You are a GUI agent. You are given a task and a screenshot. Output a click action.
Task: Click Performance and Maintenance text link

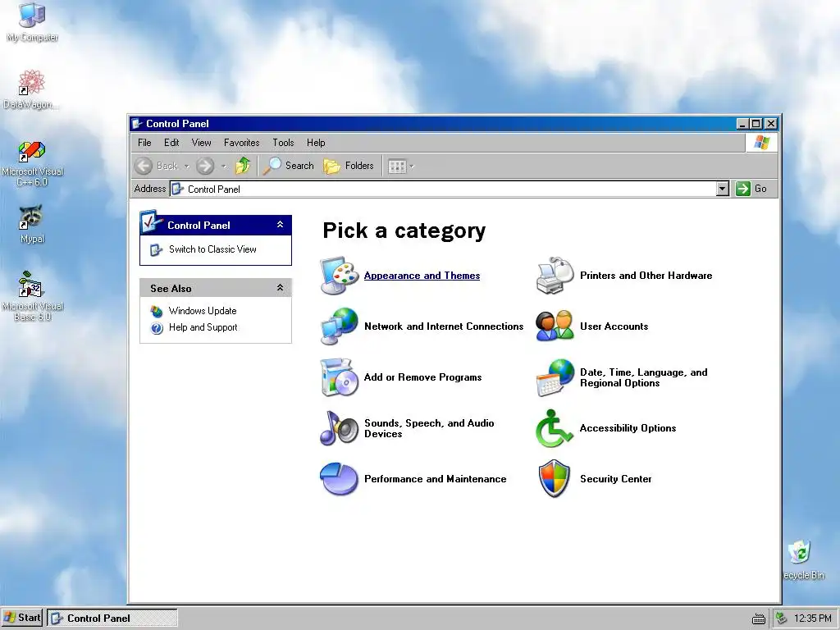[435, 479]
